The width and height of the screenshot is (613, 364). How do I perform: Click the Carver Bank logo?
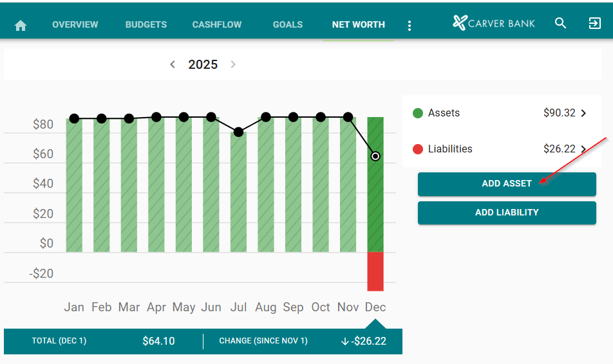tap(494, 24)
